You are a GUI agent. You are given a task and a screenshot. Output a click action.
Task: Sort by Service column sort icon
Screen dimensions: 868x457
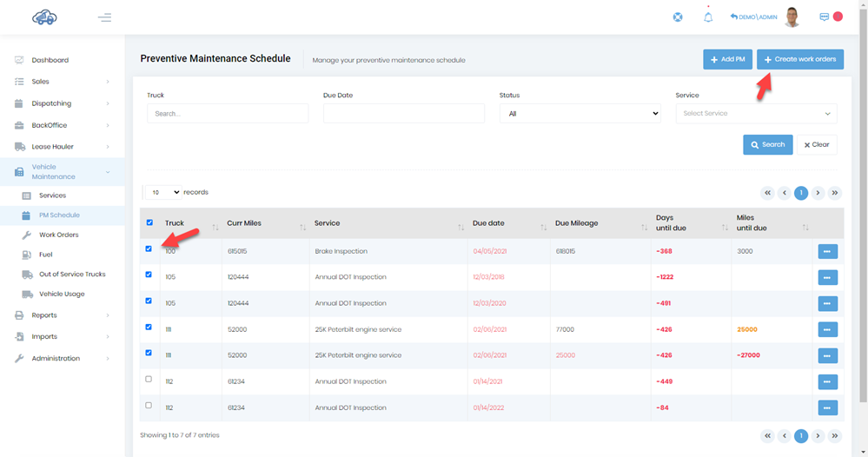click(461, 228)
